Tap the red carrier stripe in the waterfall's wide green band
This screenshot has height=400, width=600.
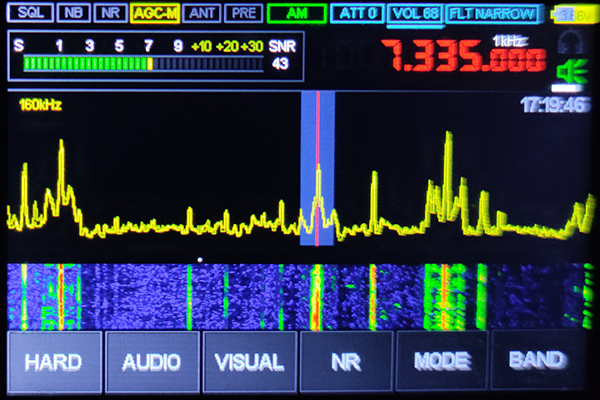tap(445, 297)
